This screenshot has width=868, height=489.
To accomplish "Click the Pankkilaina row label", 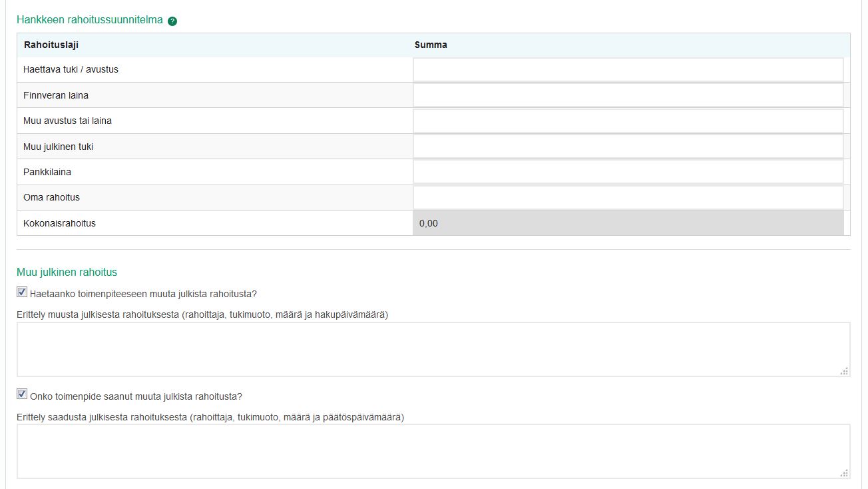I will 47,172.
